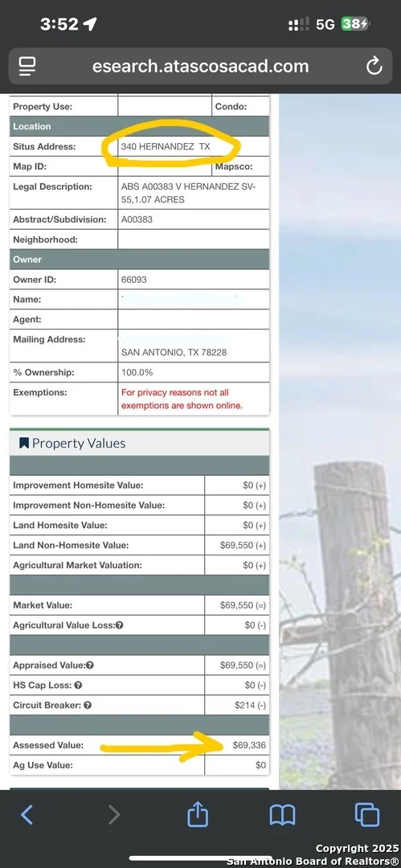Image resolution: width=401 pixels, height=868 pixels.
Task: Tap the location arrow in status bar
Action: coord(90,24)
